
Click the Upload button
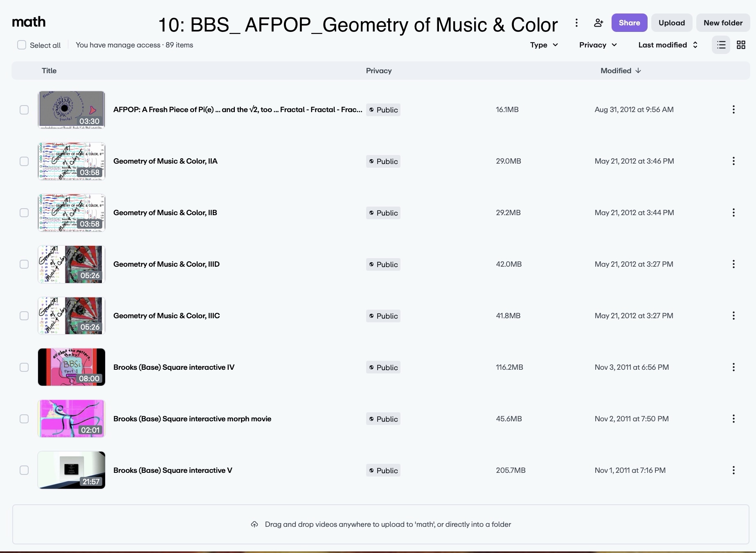(x=672, y=23)
